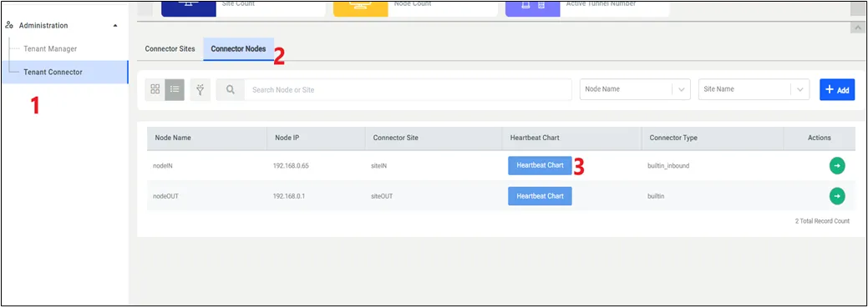Select nodeIN node name cell
The height and width of the screenshot is (307, 868).
coord(163,165)
